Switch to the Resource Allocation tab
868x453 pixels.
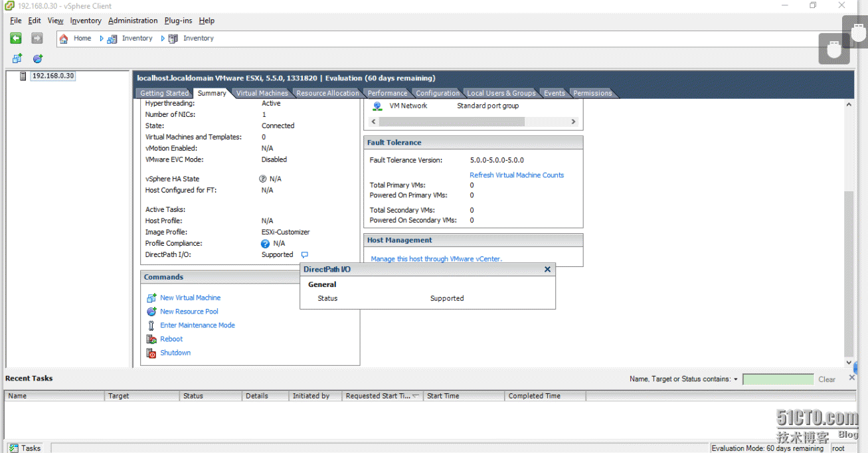pyautogui.click(x=327, y=93)
